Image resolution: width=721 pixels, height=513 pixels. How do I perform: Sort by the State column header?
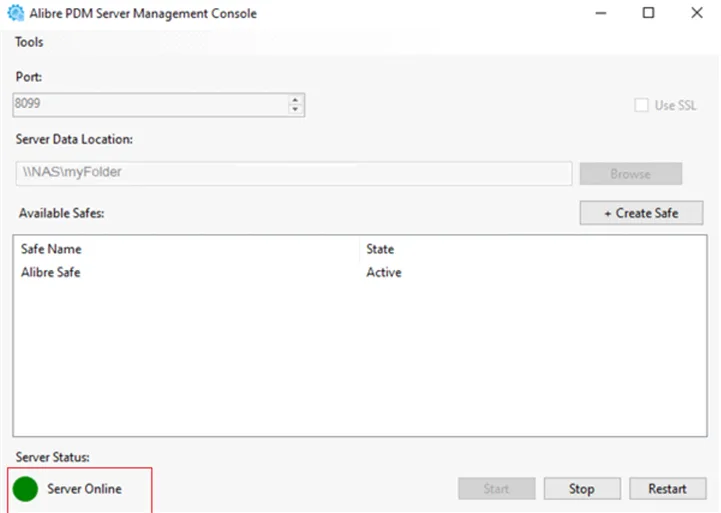click(x=380, y=249)
